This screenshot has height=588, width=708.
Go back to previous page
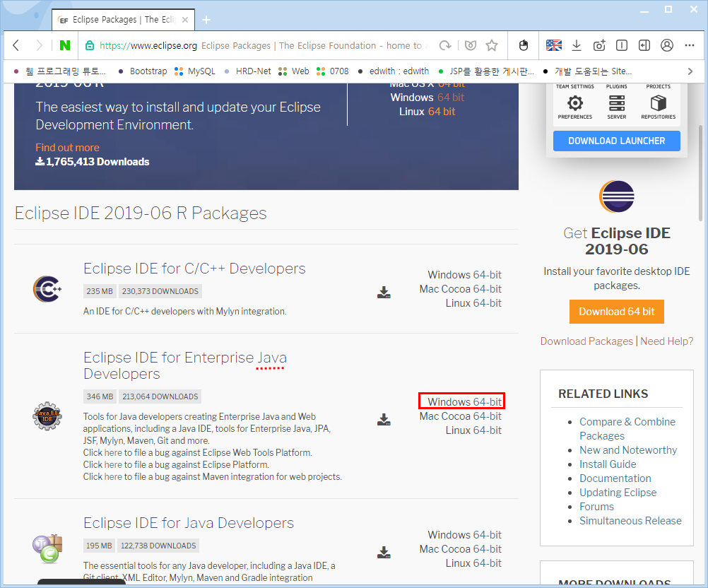click(16, 45)
